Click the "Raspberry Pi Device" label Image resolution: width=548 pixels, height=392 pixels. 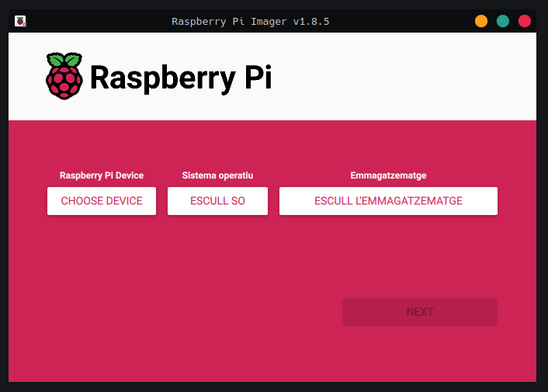(102, 176)
